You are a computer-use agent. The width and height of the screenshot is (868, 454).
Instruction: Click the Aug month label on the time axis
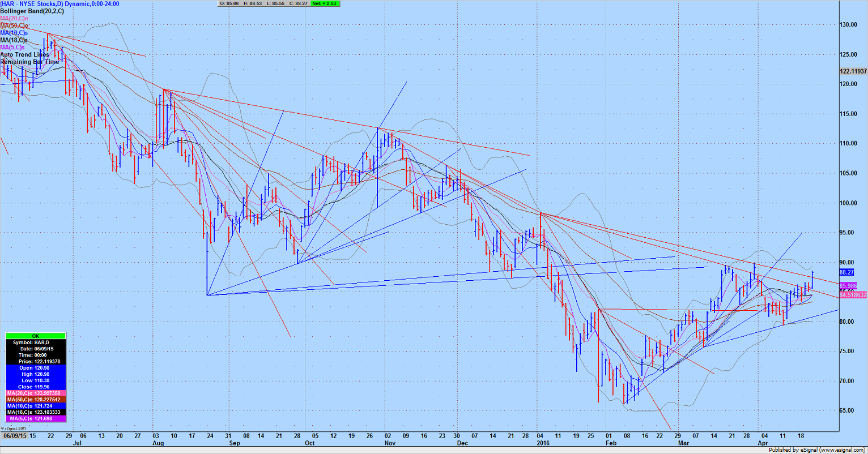point(159,443)
